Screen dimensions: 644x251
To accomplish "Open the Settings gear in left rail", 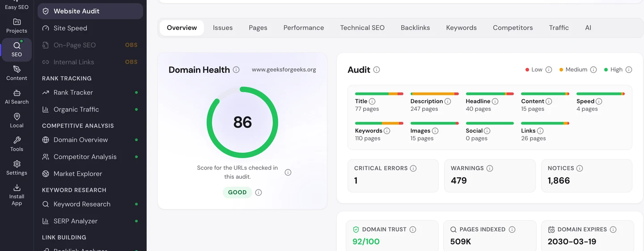I will (17, 168).
